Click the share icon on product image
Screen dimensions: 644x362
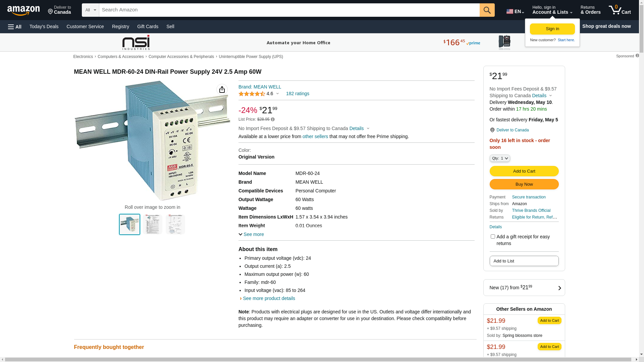click(x=222, y=89)
